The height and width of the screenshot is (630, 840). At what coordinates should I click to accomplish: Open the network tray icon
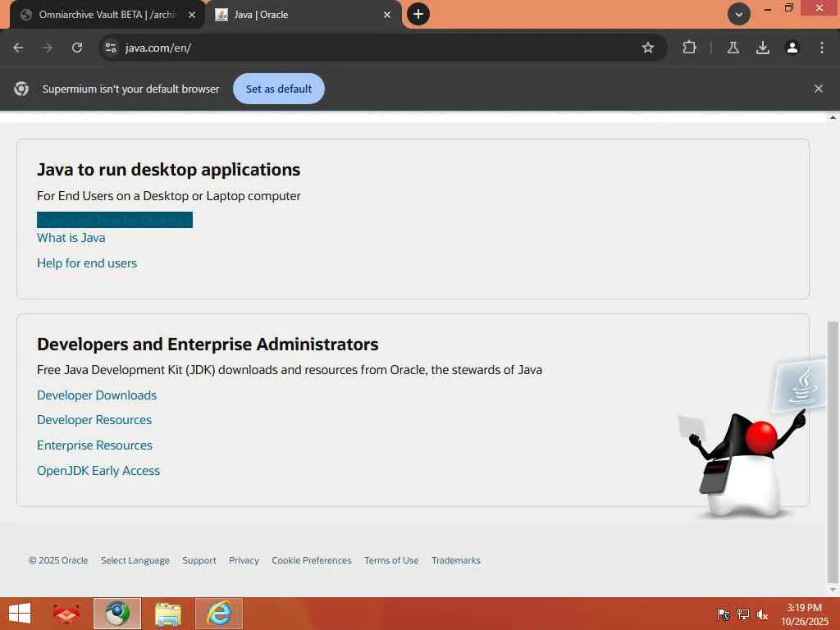coord(743,614)
